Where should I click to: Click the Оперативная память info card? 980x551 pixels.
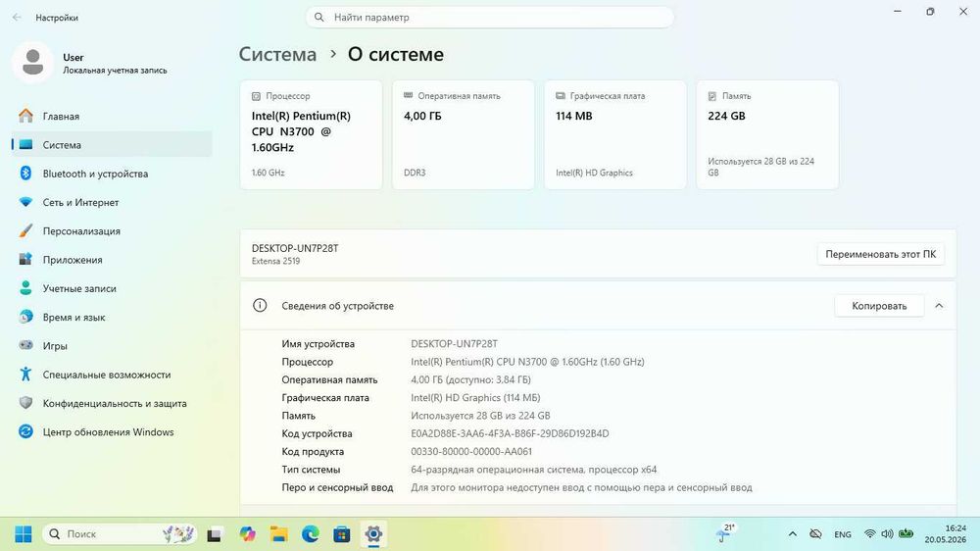pyautogui.click(x=464, y=134)
